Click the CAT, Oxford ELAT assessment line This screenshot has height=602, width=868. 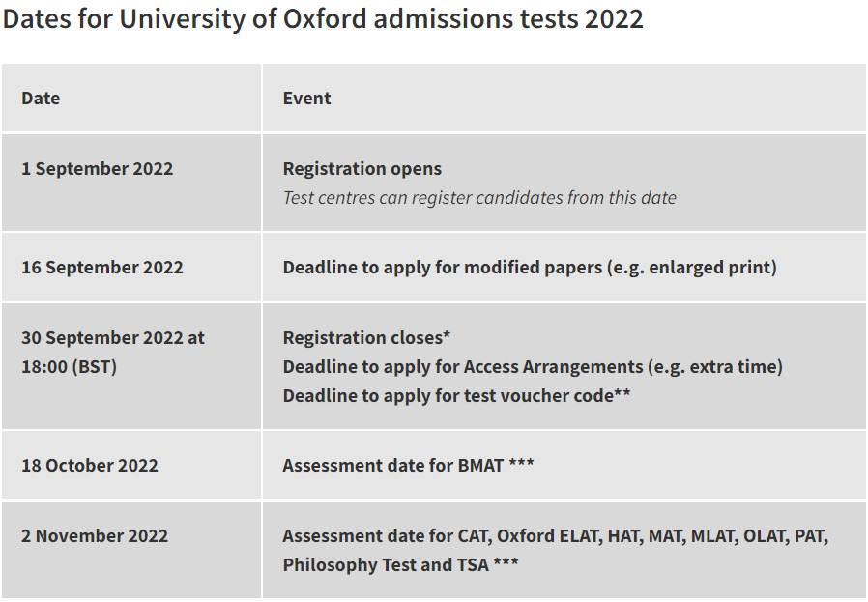pos(555,536)
